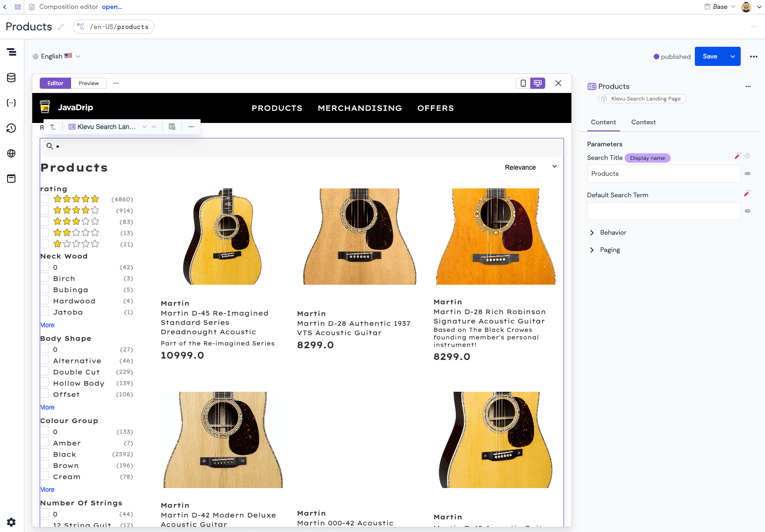Open the window layout sidebar icon
Image resolution: width=765 pixels, height=532 pixels.
12,179
